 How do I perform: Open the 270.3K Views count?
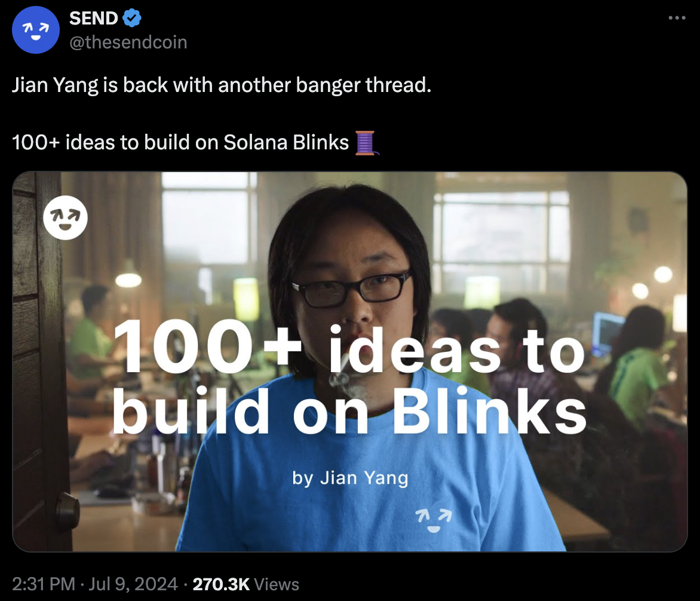245,584
